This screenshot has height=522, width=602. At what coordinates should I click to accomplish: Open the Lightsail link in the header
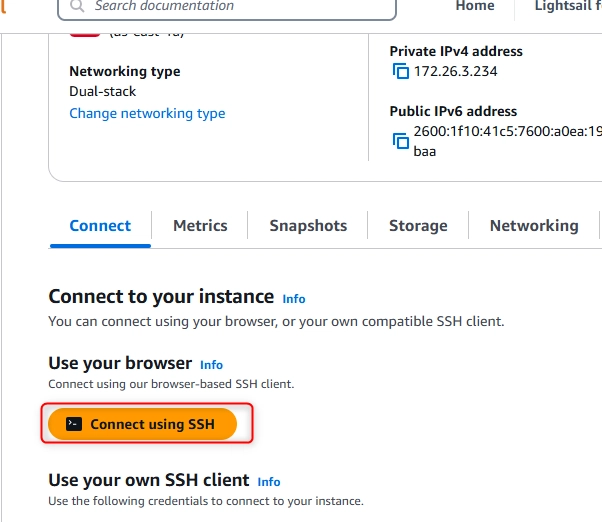pyautogui.click(x=568, y=6)
